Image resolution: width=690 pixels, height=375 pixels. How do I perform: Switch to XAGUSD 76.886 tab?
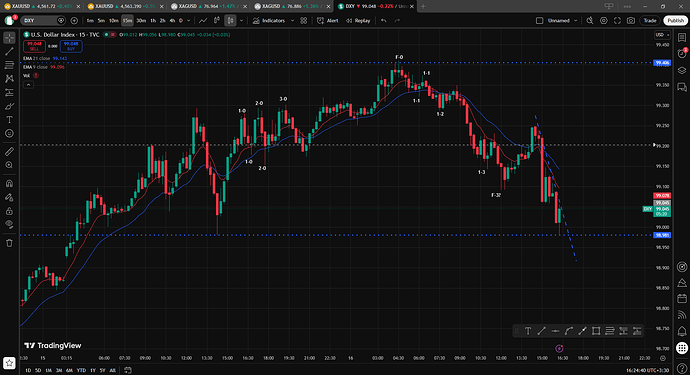coord(291,6)
